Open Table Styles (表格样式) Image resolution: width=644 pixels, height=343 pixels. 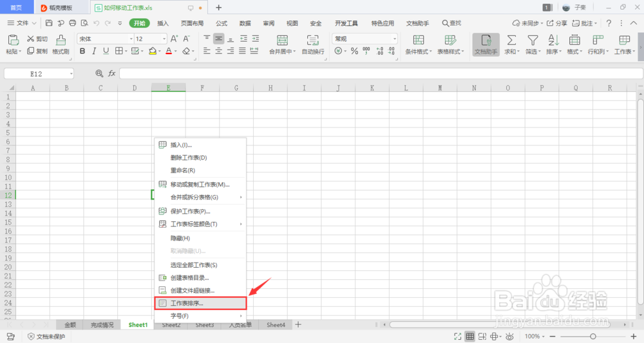451,44
